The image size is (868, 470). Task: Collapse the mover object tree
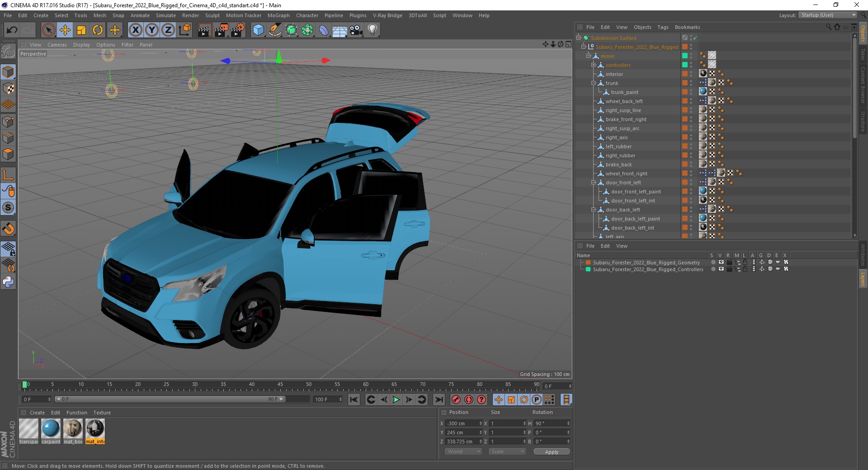coord(589,56)
